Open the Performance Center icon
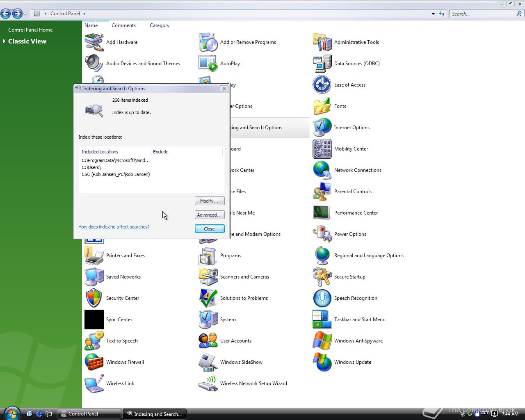This screenshot has width=525, height=420. (x=322, y=213)
